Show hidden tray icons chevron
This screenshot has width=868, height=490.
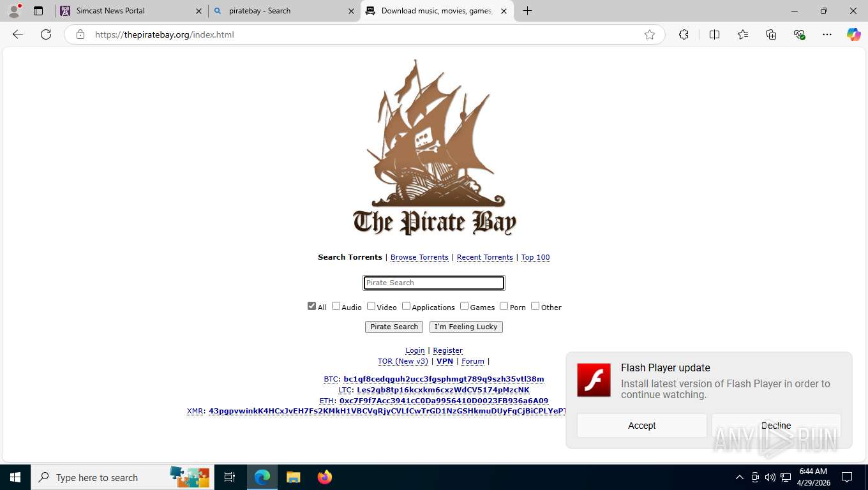coord(740,477)
